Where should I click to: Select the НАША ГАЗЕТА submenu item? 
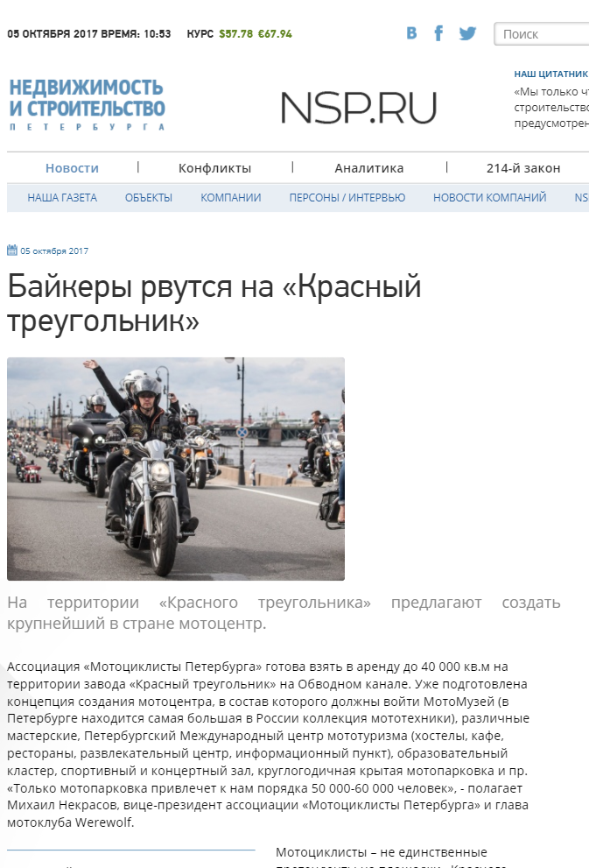62,198
